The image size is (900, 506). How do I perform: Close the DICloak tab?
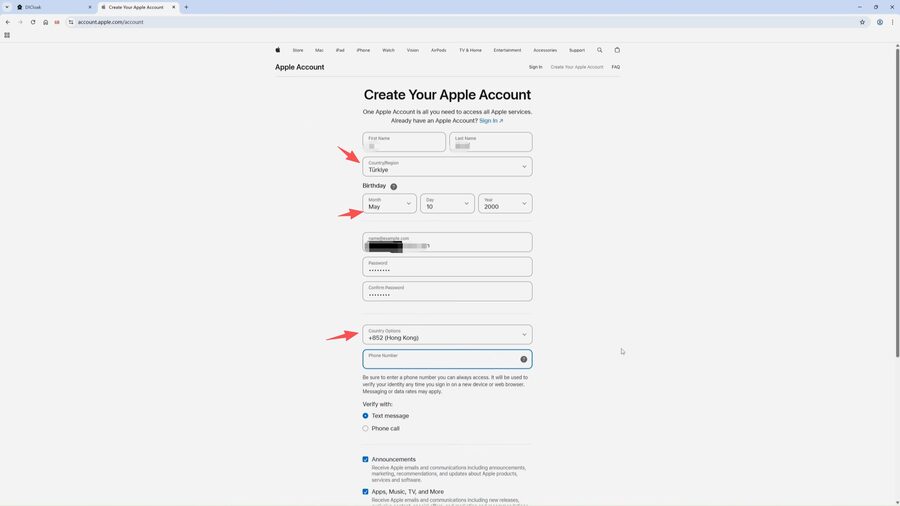pyautogui.click(x=90, y=7)
